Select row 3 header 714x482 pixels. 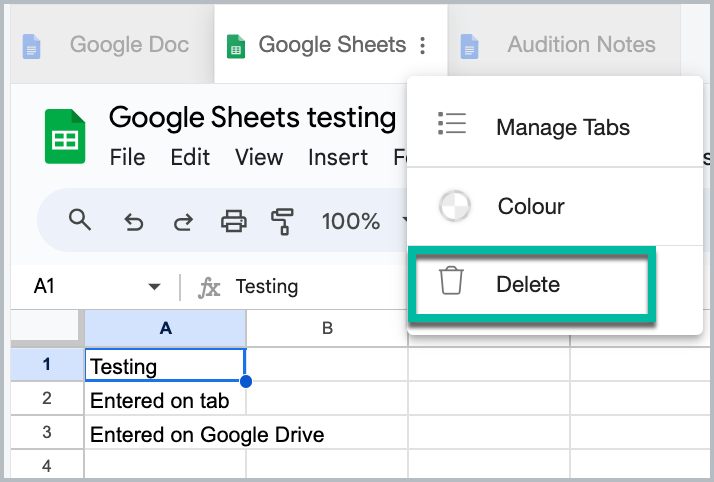tap(47, 432)
